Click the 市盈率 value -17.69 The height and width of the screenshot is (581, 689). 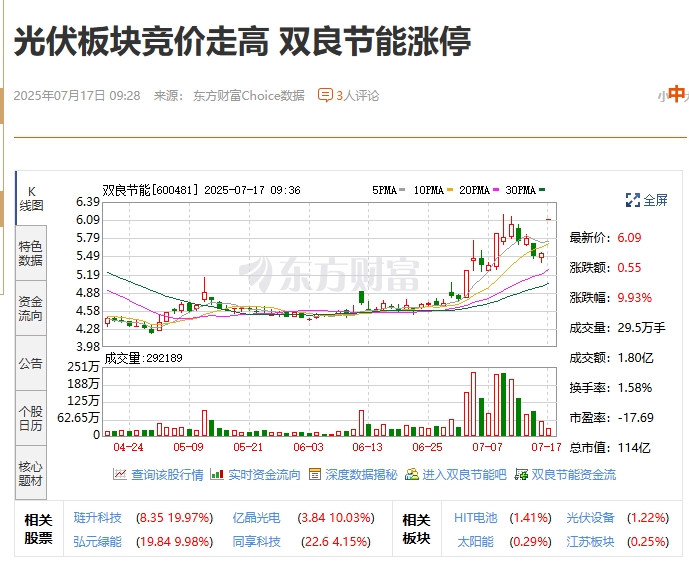point(635,418)
